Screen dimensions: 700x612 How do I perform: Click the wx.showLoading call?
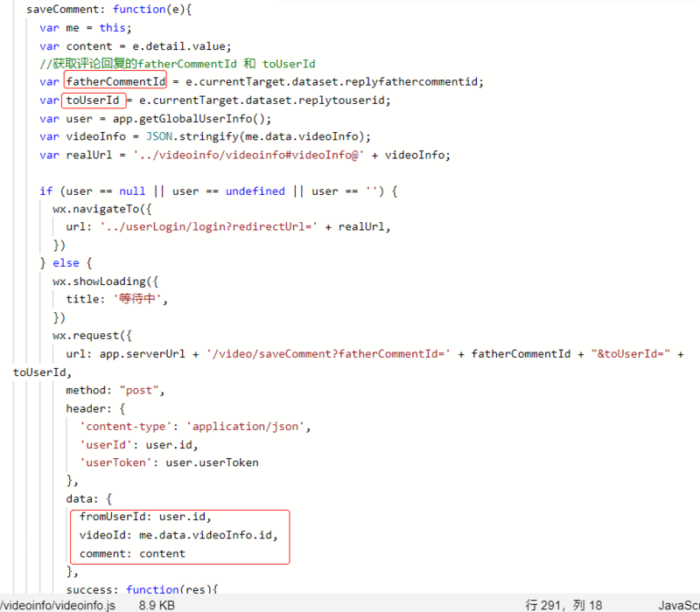tap(94, 281)
